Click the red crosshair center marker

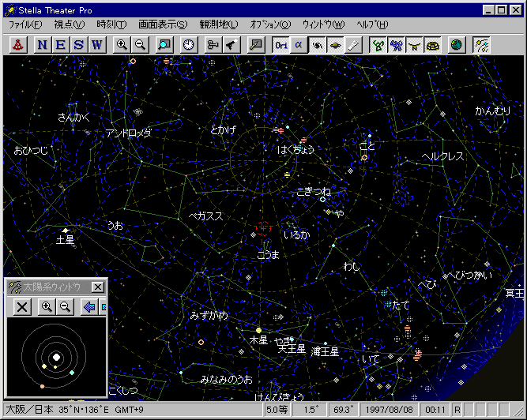(x=264, y=228)
